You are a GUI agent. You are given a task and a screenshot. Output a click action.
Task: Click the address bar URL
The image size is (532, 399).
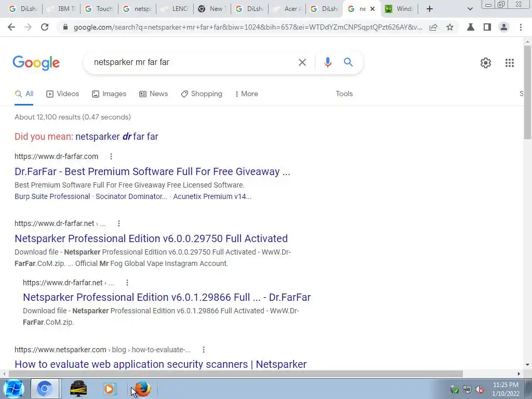click(248, 27)
